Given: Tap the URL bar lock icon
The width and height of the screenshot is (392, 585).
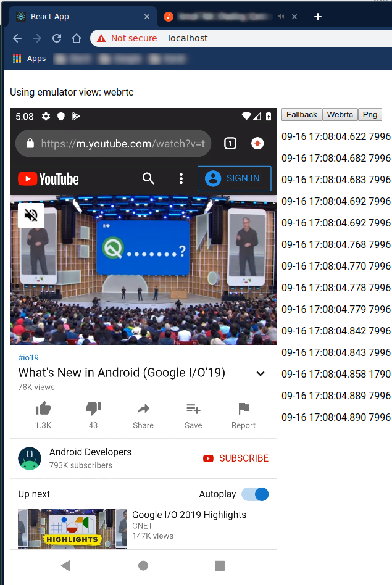Looking at the screenshot, I should 30,143.
